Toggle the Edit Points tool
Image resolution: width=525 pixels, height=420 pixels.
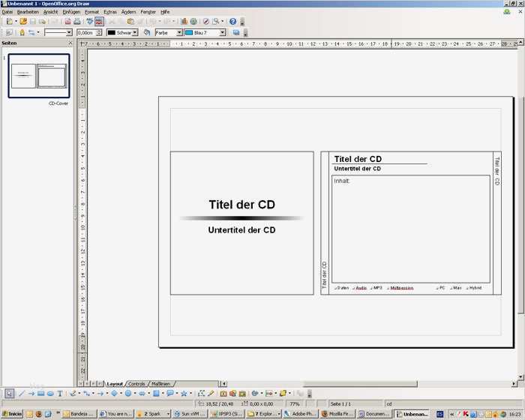coord(201,394)
